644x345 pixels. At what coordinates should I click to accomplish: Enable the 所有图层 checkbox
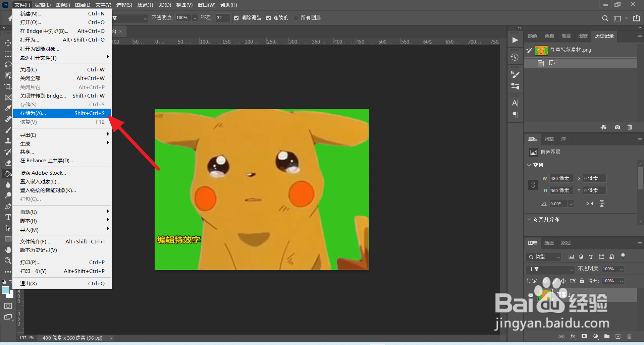[x=296, y=18]
